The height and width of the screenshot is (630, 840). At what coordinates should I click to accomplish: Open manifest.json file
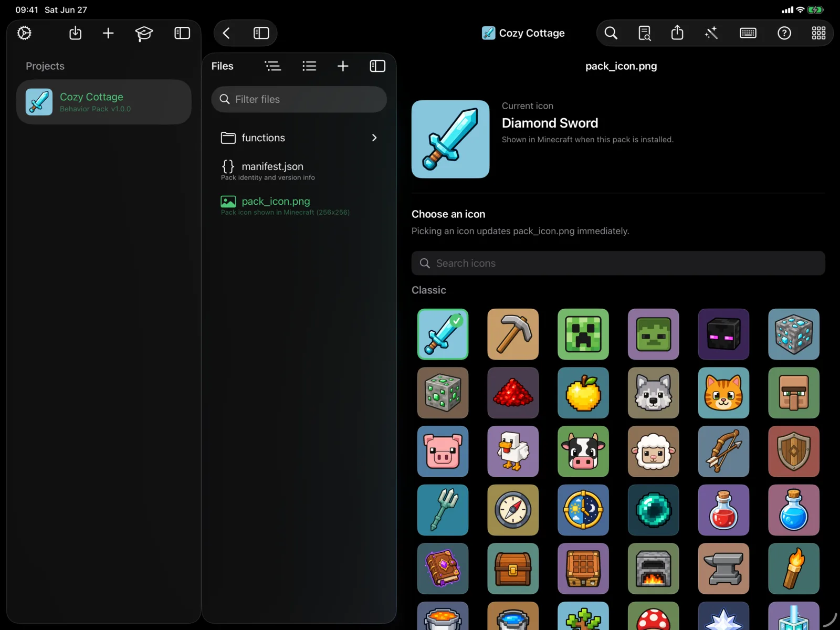pyautogui.click(x=299, y=171)
